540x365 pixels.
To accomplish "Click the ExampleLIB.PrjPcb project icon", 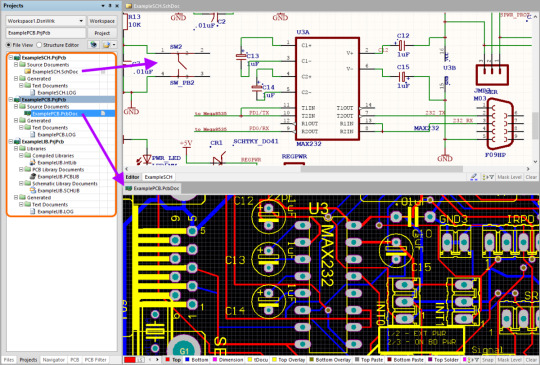I will 17,142.
